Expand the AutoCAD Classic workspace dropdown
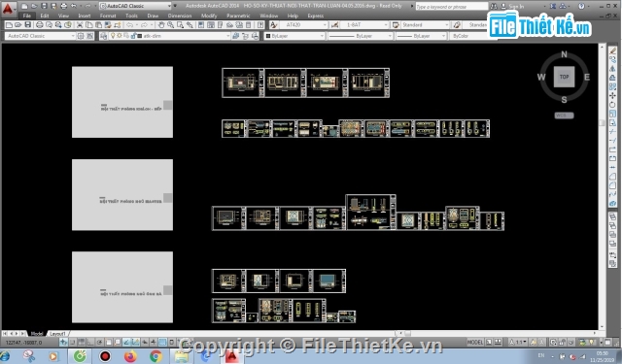Image resolution: width=622 pixels, height=364 pixels. click(x=40, y=36)
